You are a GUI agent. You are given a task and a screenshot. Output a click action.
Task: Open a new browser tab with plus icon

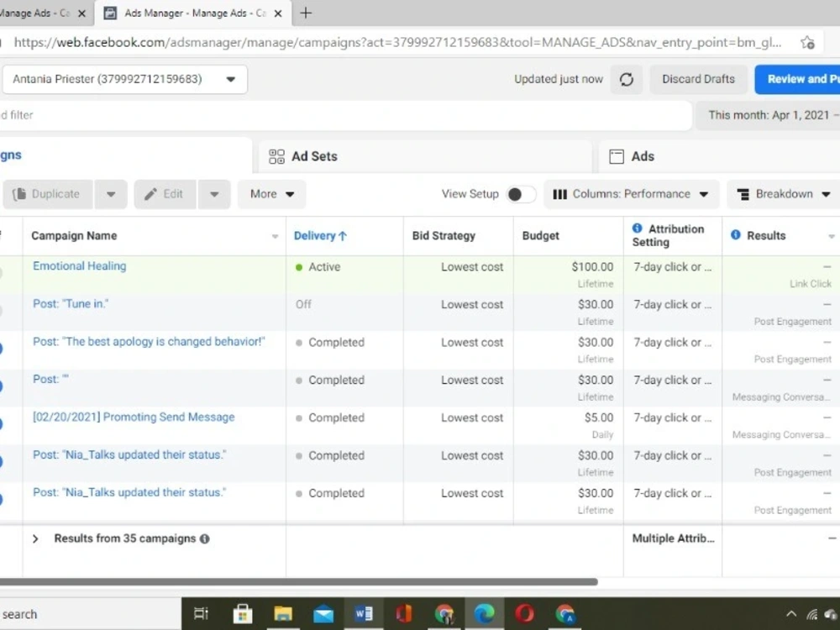pyautogui.click(x=306, y=13)
